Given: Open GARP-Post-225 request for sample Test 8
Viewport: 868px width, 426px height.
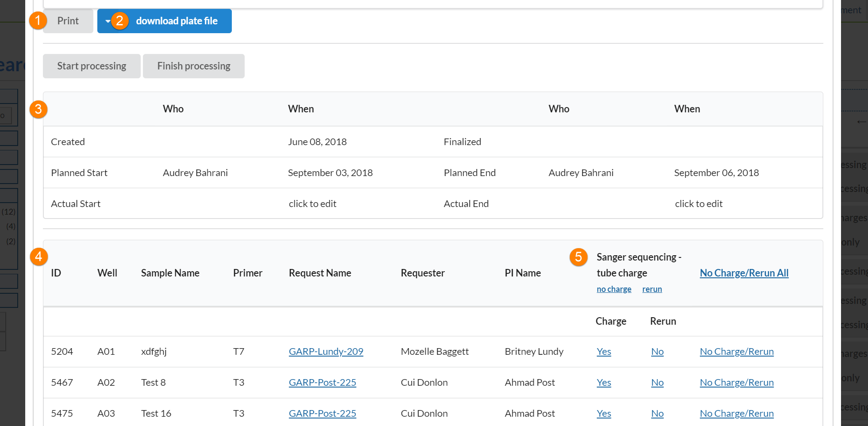Looking at the screenshot, I should 323,382.
